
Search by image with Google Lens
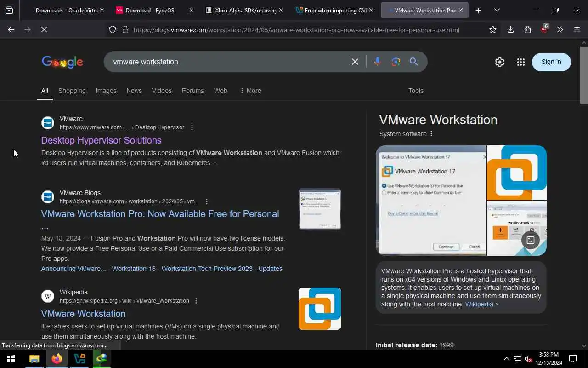pos(396,62)
